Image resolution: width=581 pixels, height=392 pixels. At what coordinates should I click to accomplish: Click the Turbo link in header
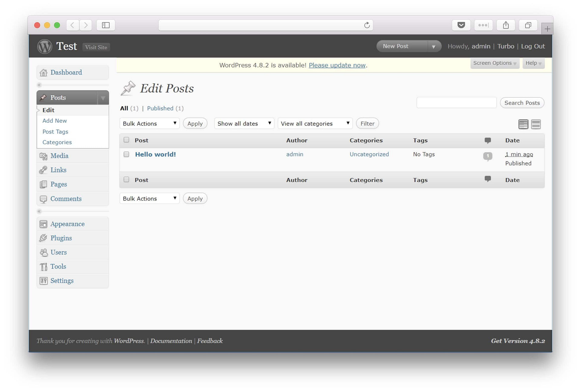[x=506, y=46]
